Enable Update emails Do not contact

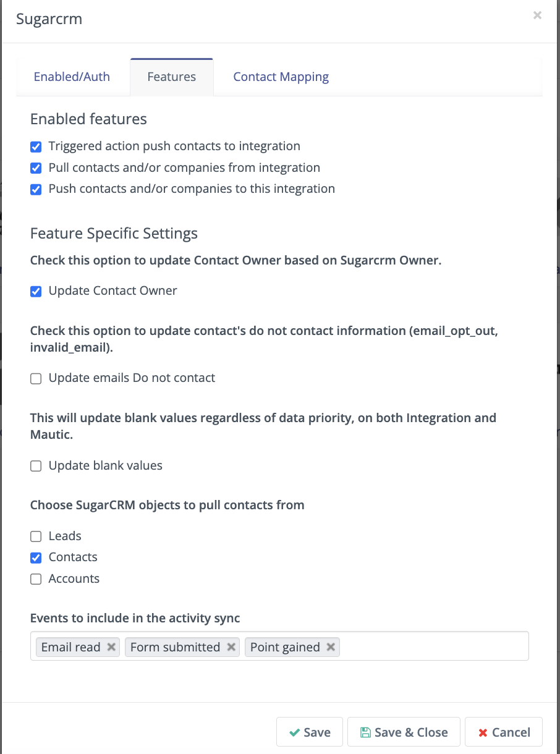tap(35, 378)
